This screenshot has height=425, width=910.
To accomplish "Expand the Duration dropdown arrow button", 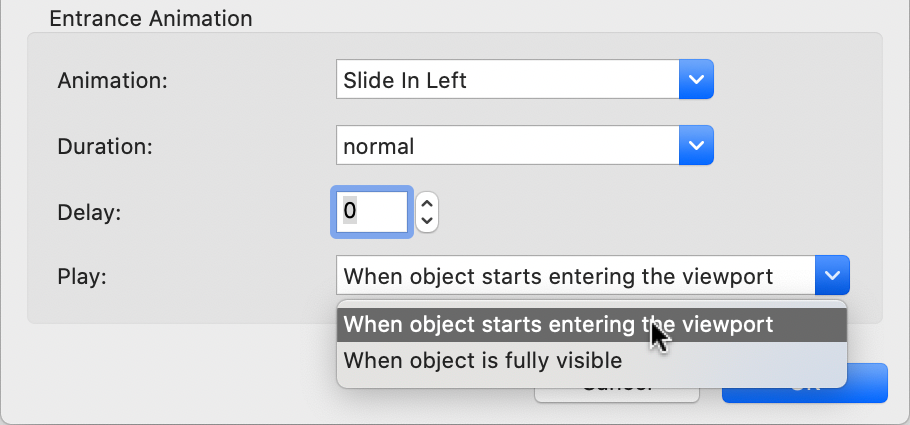I will tap(696, 146).
